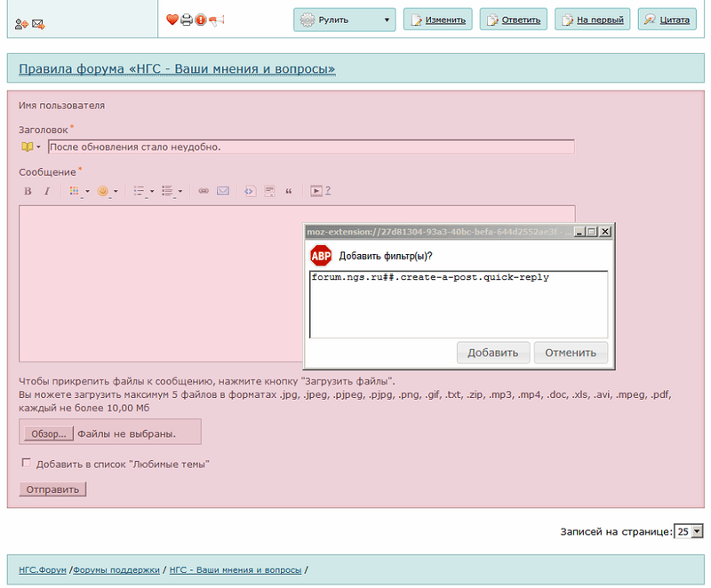Click the filter text box in ABP dialog
This screenshot has width=711, height=588.
click(x=459, y=305)
